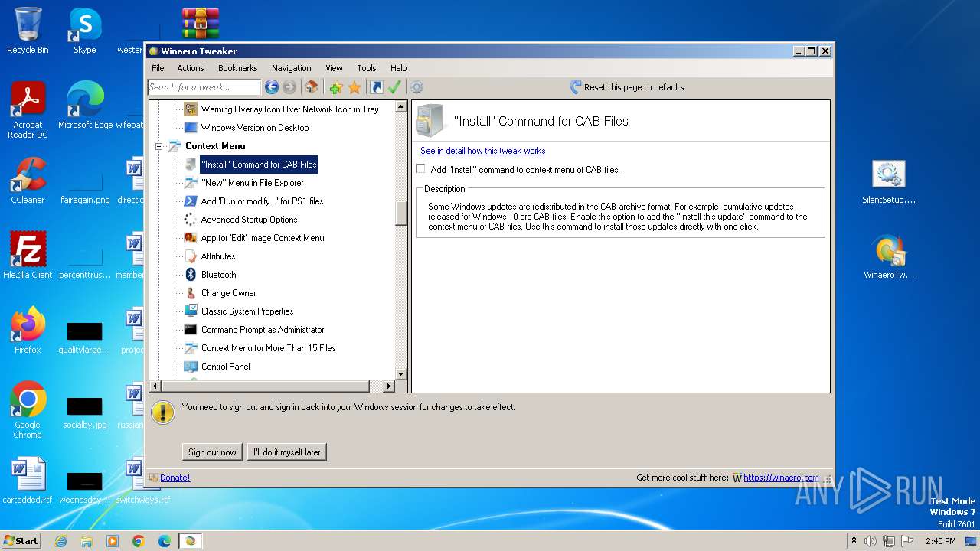Open Microsoft Edge desktop shortcut
Image resolution: width=980 pixels, height=551 pixels.
click(x=85, y=106)
